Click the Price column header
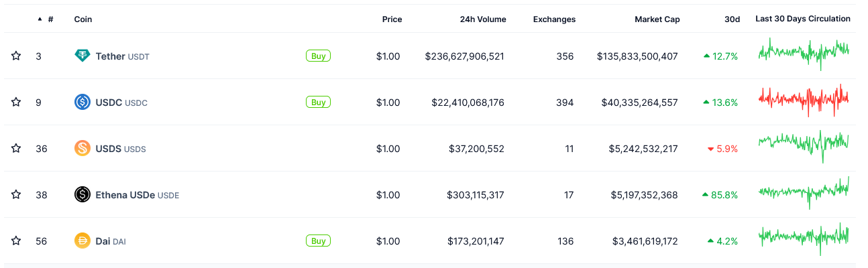This screenshot has height=268, width=868. pyautogui.click(x=392, y=19)
